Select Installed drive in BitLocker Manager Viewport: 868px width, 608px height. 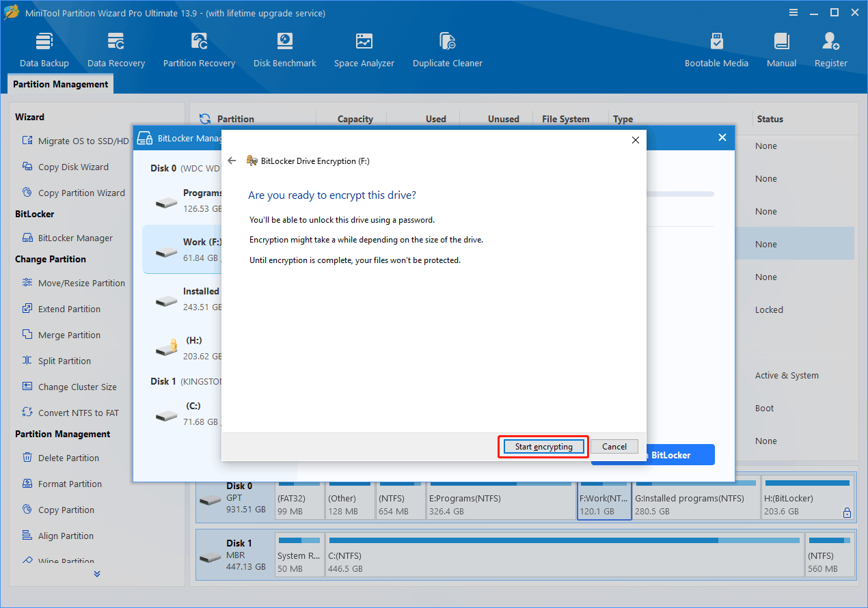click(182, 299)
